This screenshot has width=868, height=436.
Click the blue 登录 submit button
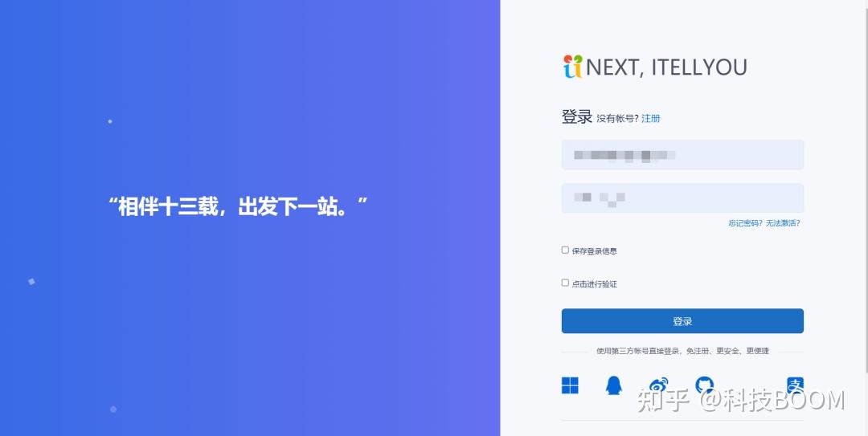[x=682, y=321]
